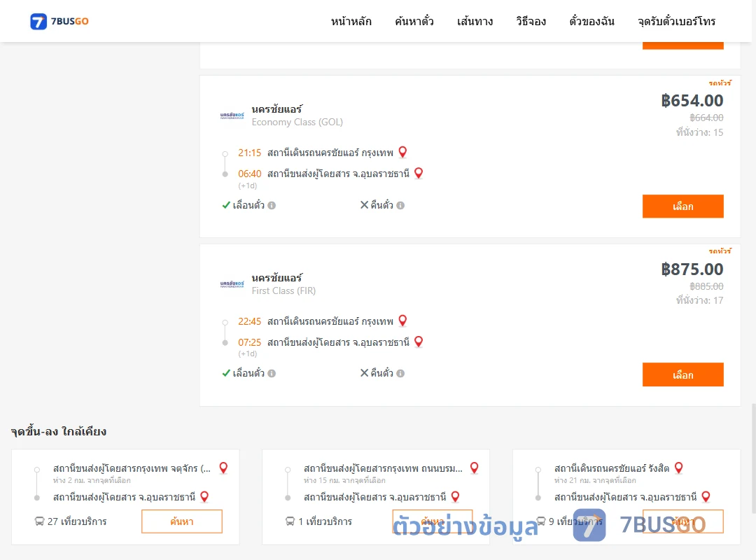Search trips from ถนนบรม with the ค้นหา button
The height and width of the screenshot is (560, 756).
tap(433, 521)
